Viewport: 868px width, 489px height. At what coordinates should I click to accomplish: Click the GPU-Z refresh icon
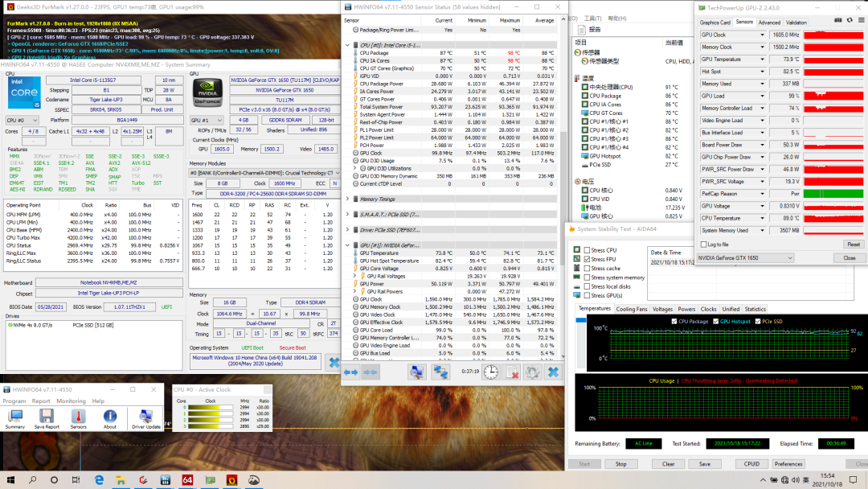(x=850, y=20)
